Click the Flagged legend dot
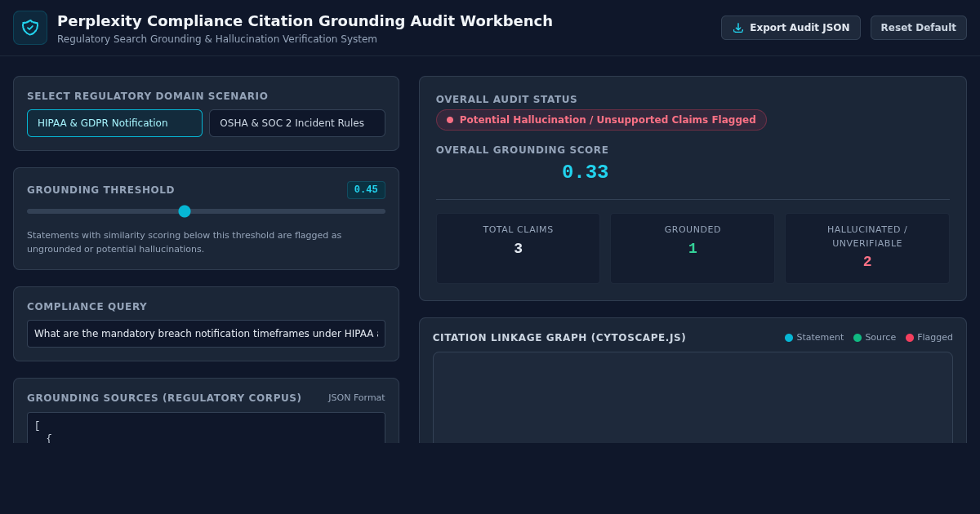The height and width of the screenshot is (514, 980). pyautogui.click(x=910, y=338)
